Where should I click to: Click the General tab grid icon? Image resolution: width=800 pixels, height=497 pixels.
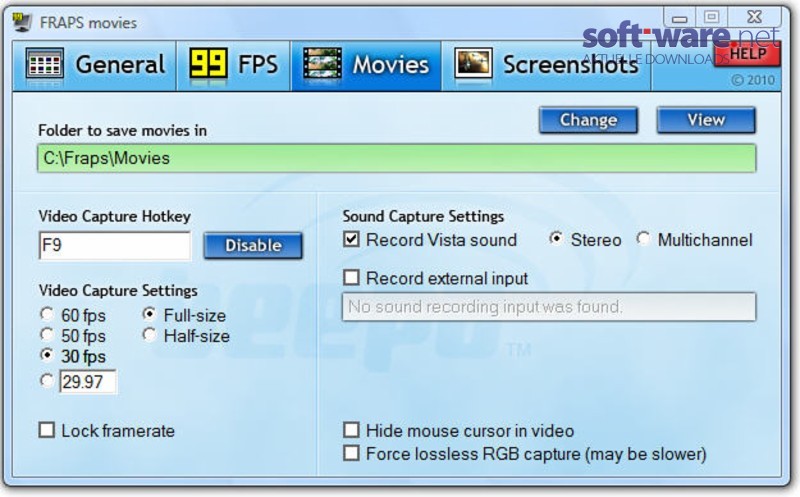click(44, 65)
